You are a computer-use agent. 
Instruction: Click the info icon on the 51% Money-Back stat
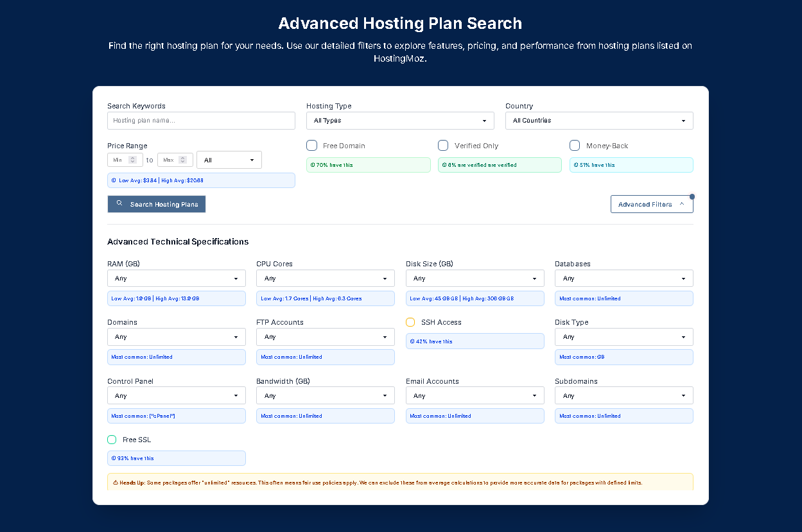point(576,165)
